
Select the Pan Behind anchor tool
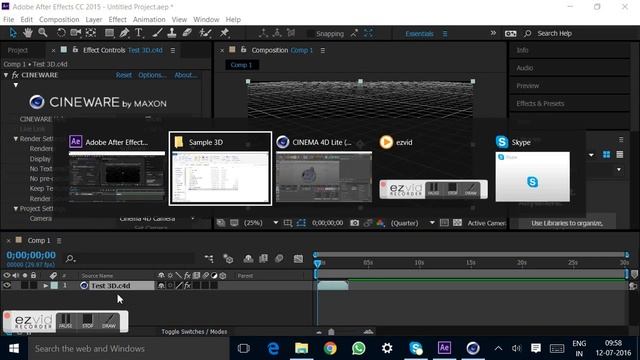click(91, 33)
